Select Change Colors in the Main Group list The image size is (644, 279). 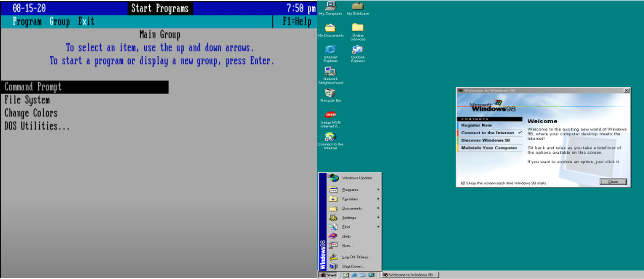pyautogui.click(x=84, y=113)
